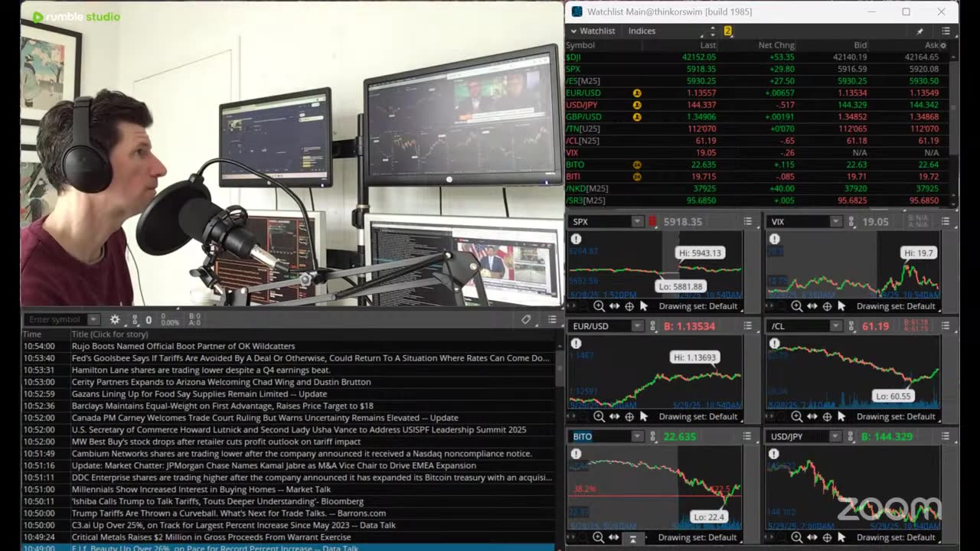
Task: Open the EUR/USD chart symbol dropdown
Action: [637, 326]
